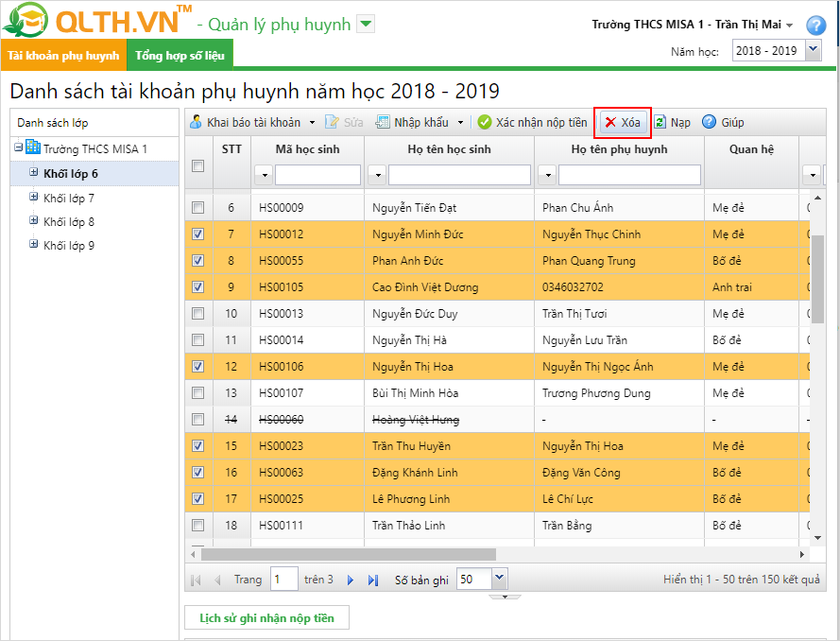840x641 pixels.
Task: Uncheck the row for Nguyễn Thị Hoa
Action: pyautogui.click(x=198, y=366)
